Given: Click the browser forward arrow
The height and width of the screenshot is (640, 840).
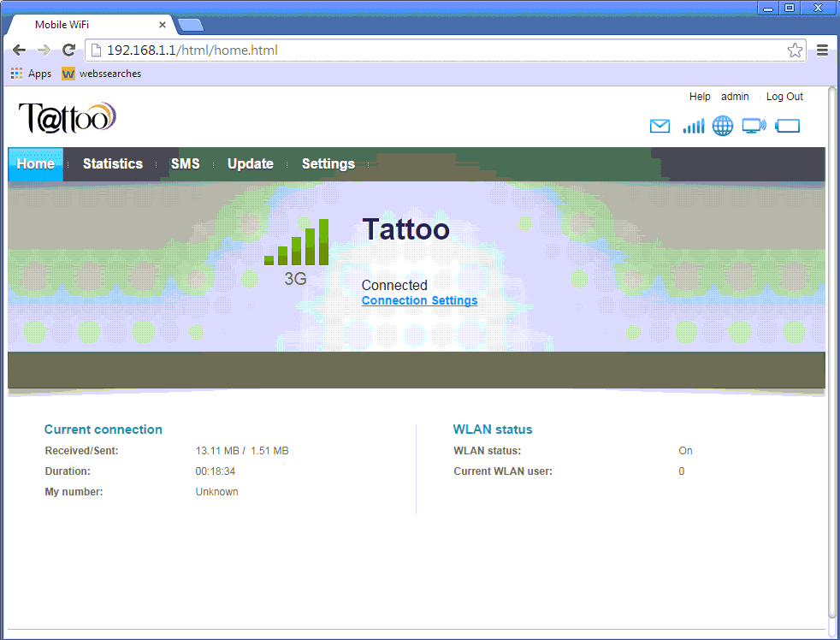Looking at the screenshot, I should (44, 50).
